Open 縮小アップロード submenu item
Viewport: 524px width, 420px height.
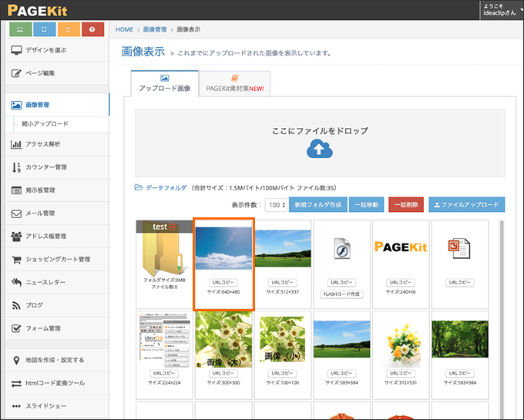pos(45,123)
